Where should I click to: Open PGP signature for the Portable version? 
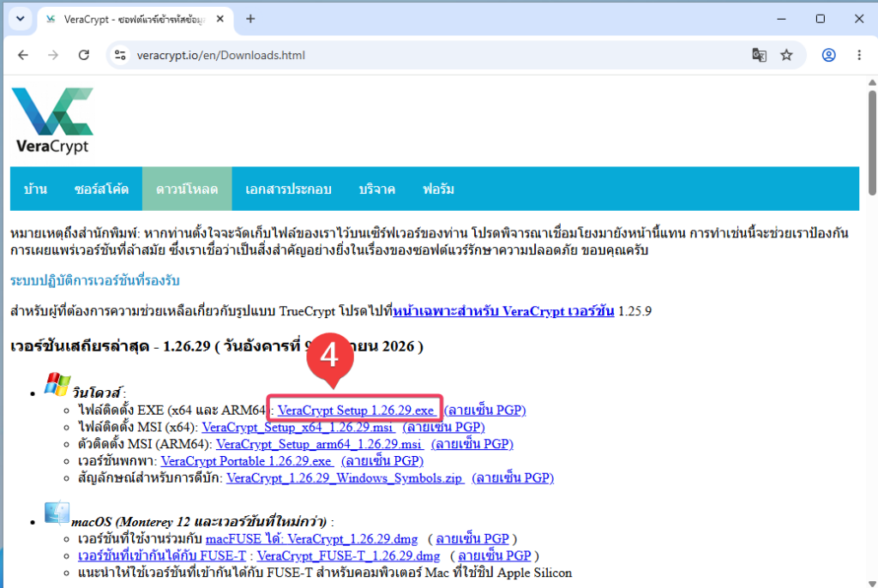(x=382, y=461)
